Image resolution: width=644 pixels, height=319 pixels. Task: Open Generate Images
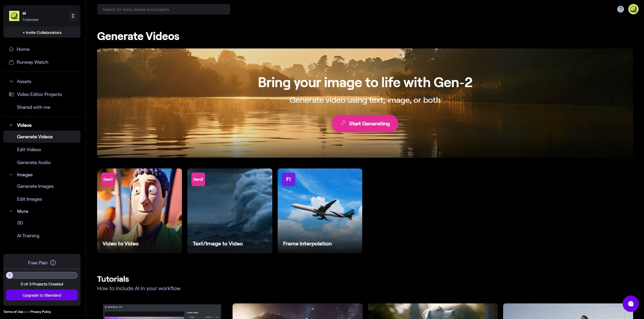(x=35, y=186)
